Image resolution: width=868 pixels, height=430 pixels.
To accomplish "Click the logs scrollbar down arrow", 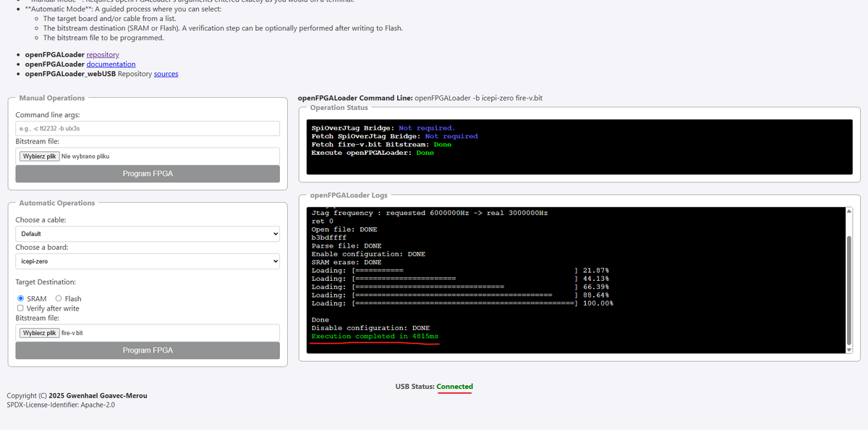I will 850,350.
